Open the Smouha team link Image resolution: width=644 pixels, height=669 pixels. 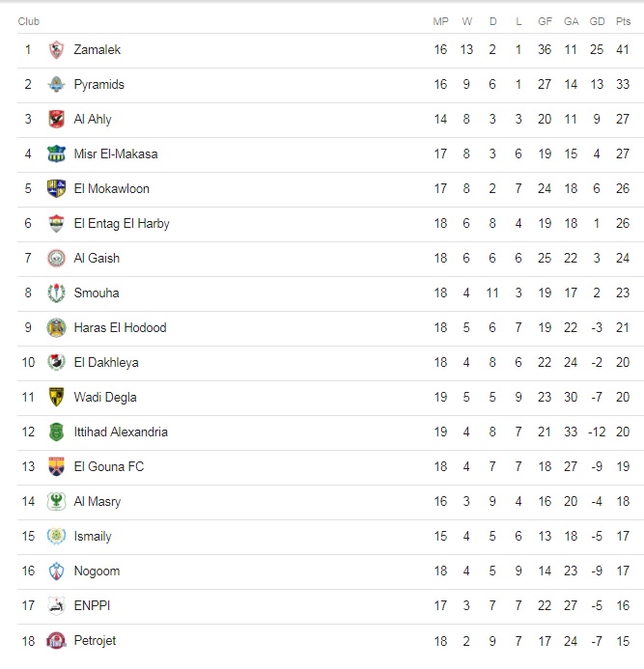(x=97, y=293)
